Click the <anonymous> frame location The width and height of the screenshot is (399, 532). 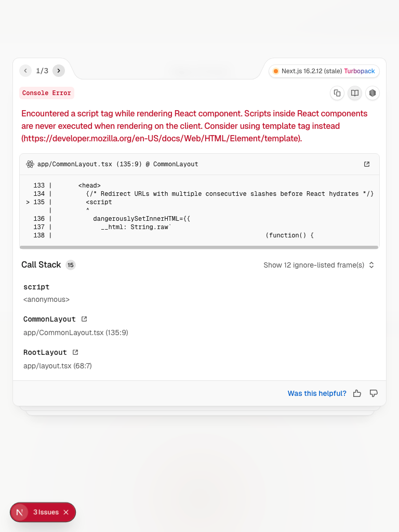click(x=46, y=300)
